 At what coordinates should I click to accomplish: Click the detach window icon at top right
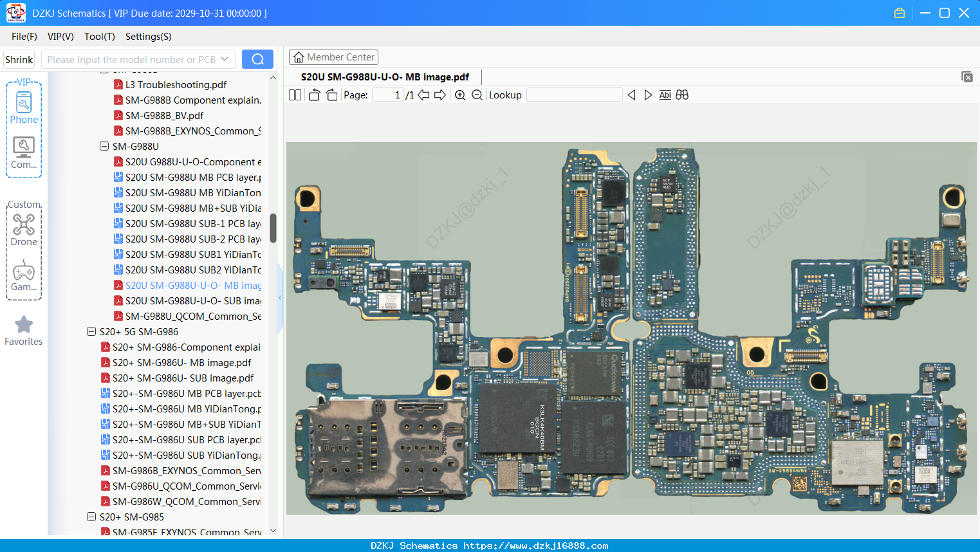coord(966,77)
